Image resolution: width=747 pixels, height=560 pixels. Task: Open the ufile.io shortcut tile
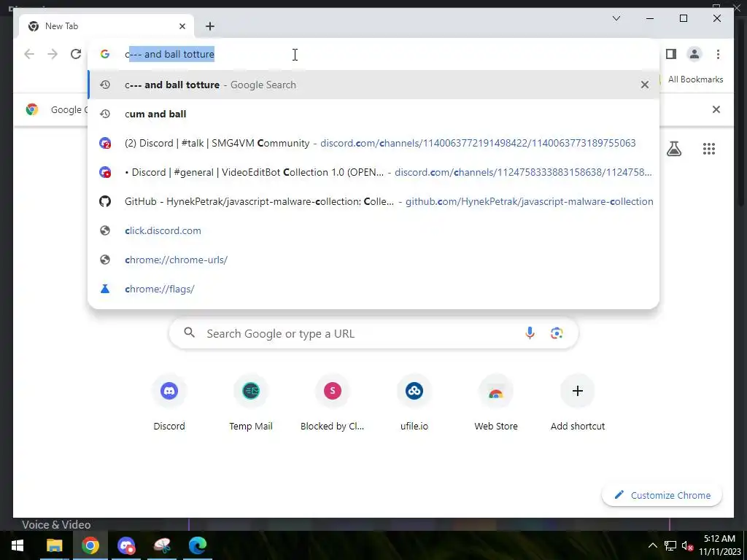coord(414,404)
